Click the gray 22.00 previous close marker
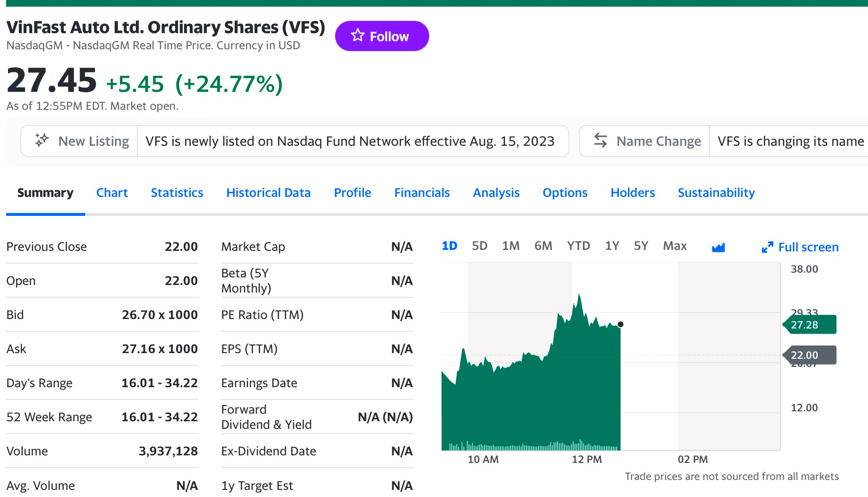868x497 pixels. [810, 355]
